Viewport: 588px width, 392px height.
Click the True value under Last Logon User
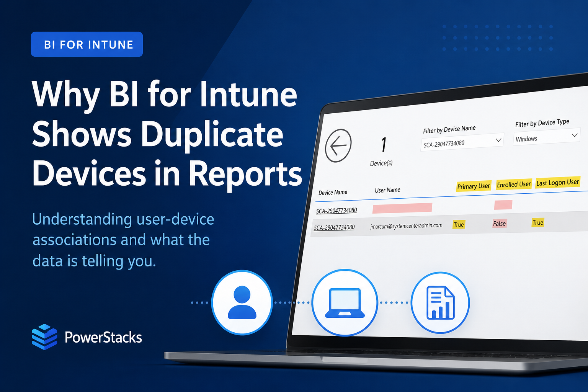pyautogui.click(x=538, y=222)
